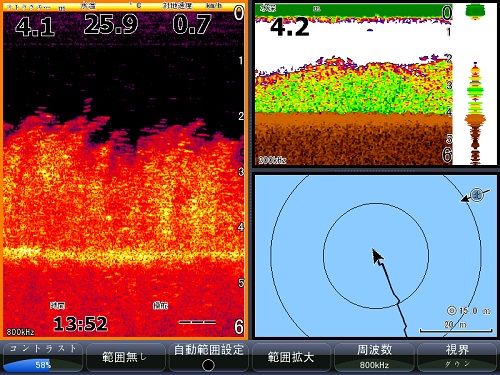Click the amplitude scope column beside sonar
Viewport: 500px width, 375px height.
[475, 84]
